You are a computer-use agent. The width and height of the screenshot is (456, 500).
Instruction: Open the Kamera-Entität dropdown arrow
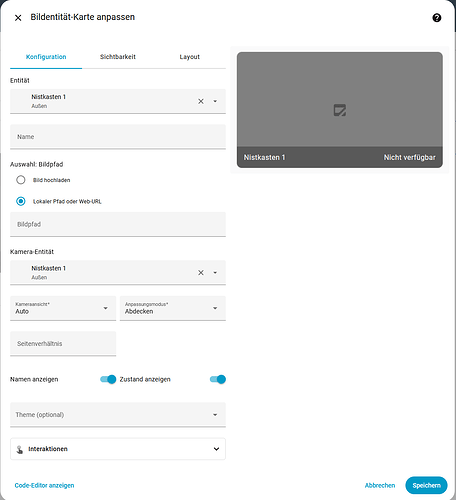(215, 273)
